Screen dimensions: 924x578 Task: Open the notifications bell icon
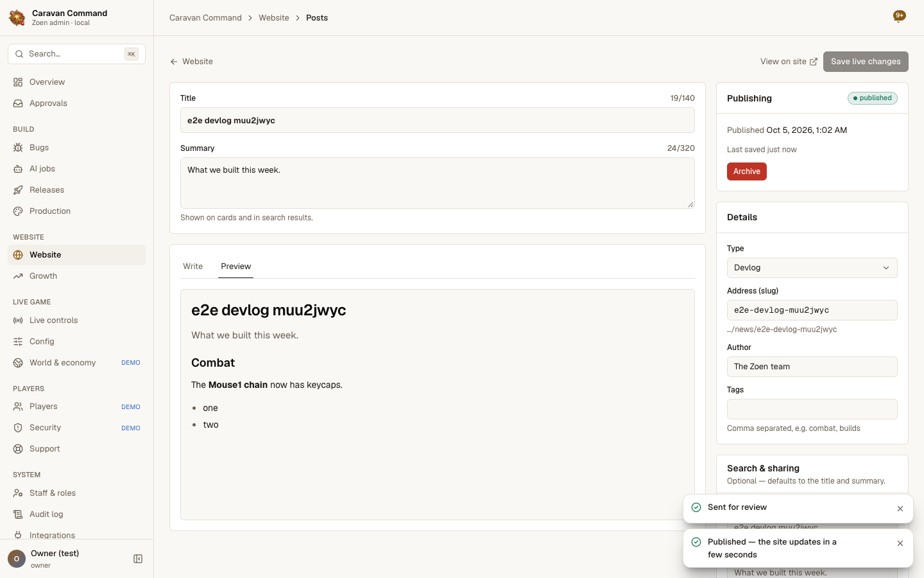(x=899, y=17)
